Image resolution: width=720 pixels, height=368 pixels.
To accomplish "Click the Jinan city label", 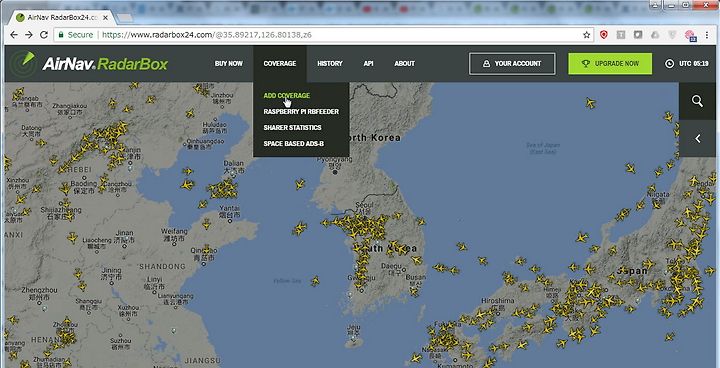I will tap(124, 236).
